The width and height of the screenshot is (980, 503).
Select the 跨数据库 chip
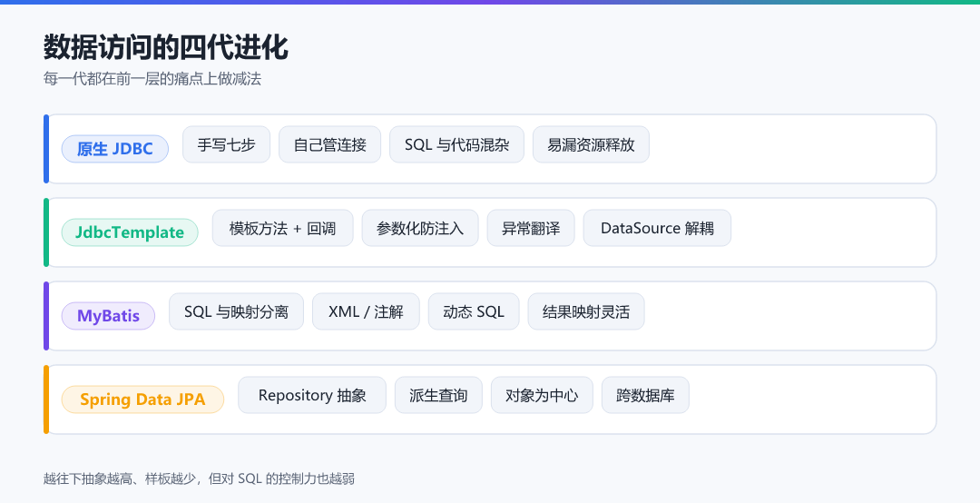pyautogui.click(x=646, y=395)
